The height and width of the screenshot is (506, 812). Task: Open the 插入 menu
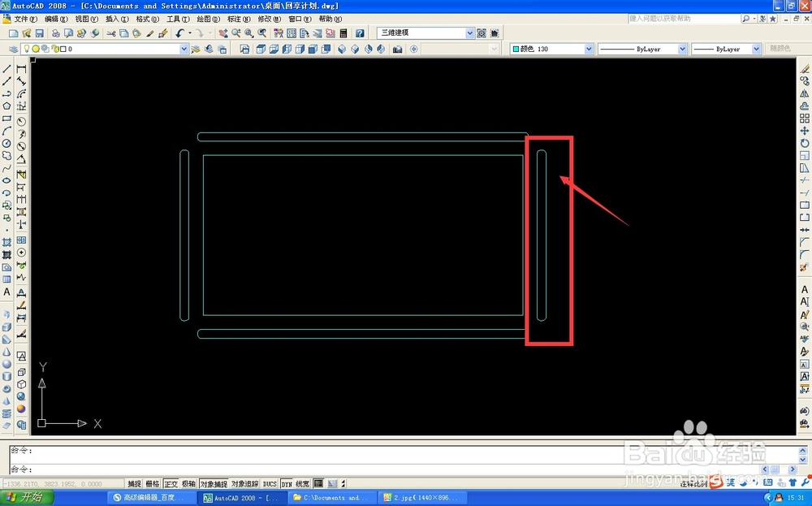[x=117, y=19]
